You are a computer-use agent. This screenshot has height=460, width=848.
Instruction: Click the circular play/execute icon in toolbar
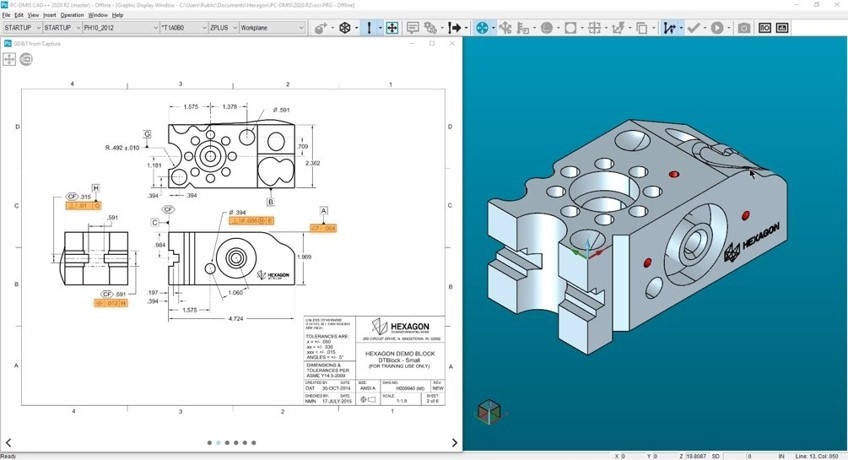(718, 28)
